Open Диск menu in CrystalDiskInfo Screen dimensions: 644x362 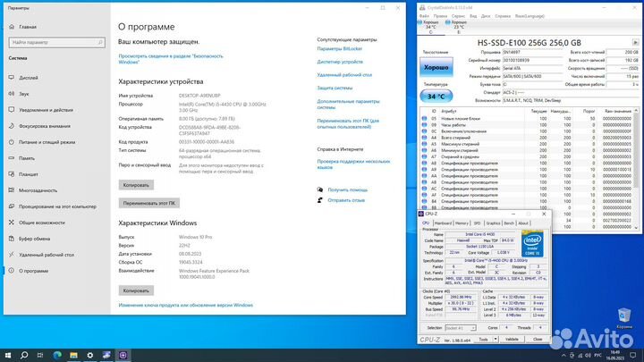[x=486, y=16]
